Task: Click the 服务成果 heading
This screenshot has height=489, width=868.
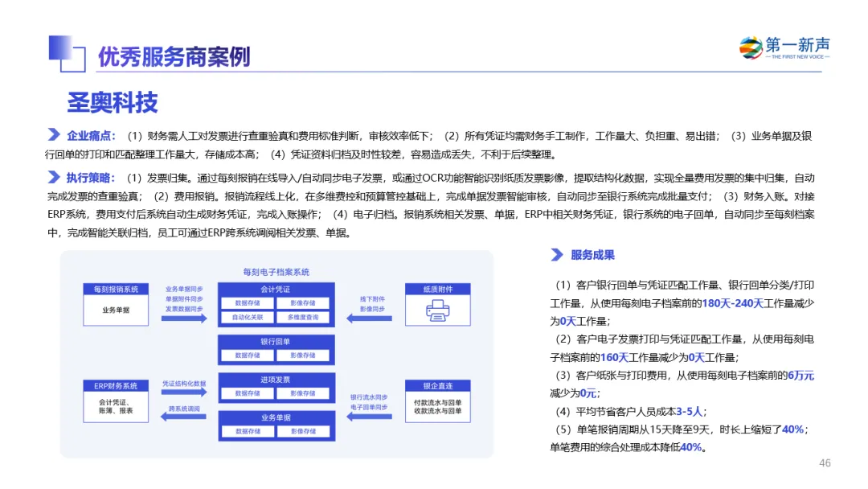Action: click(x=592, y=255)
